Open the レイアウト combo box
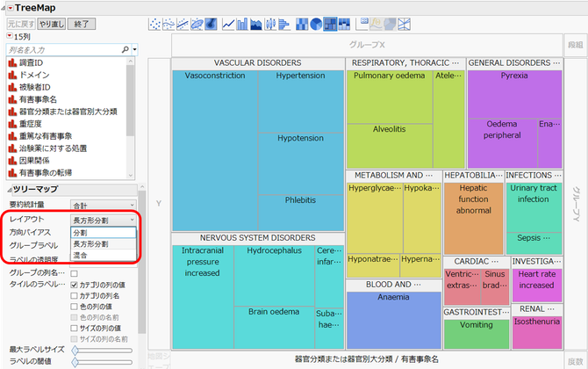 (x=104, y=220)
